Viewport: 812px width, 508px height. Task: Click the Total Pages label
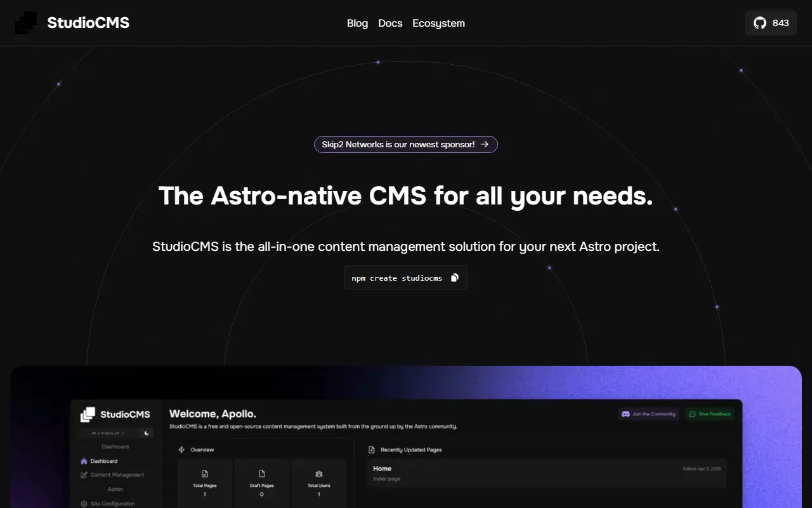tap(205, 486)
